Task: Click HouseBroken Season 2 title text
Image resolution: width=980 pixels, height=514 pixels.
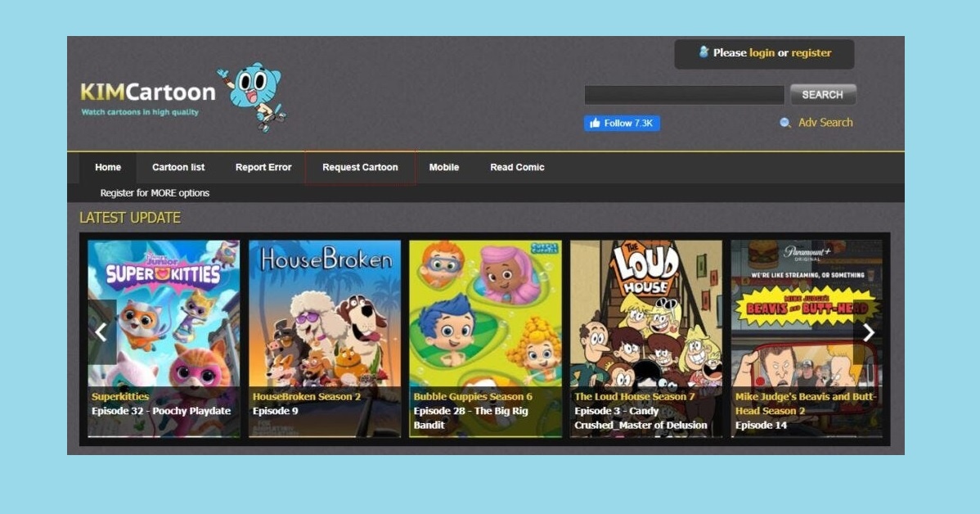Action: [306, 396]
